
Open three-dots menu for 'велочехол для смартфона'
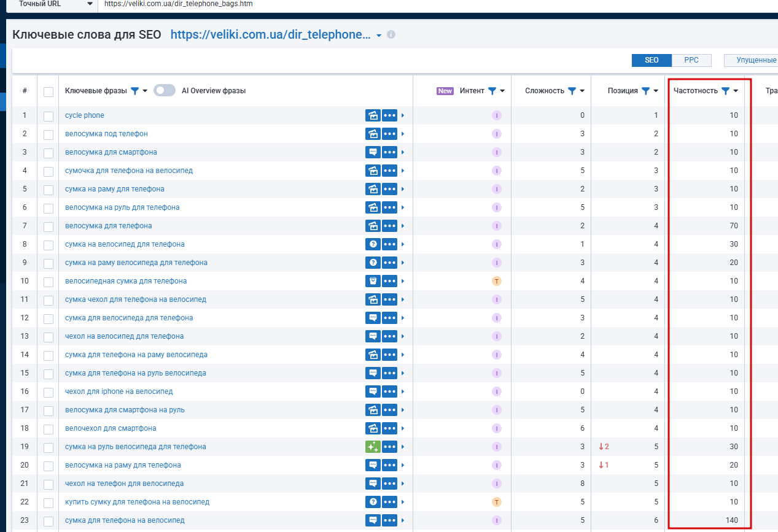[x=390, y=428]
